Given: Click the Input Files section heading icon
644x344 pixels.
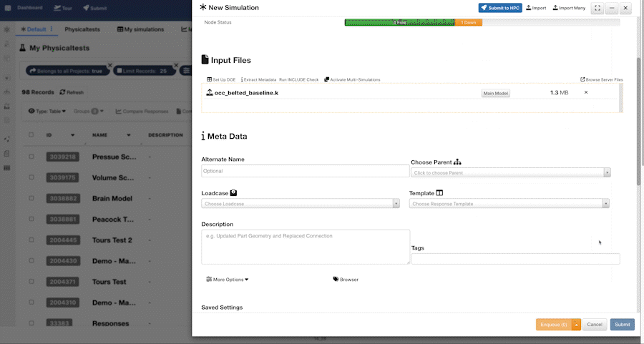Looking at the screenshot, I should click(205, 59).
